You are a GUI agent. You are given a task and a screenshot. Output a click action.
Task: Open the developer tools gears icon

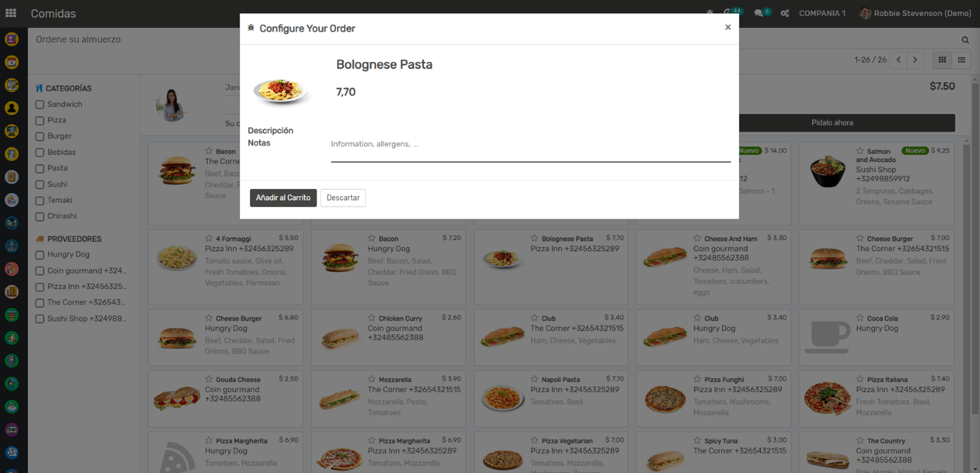click(x=784, y=14)
